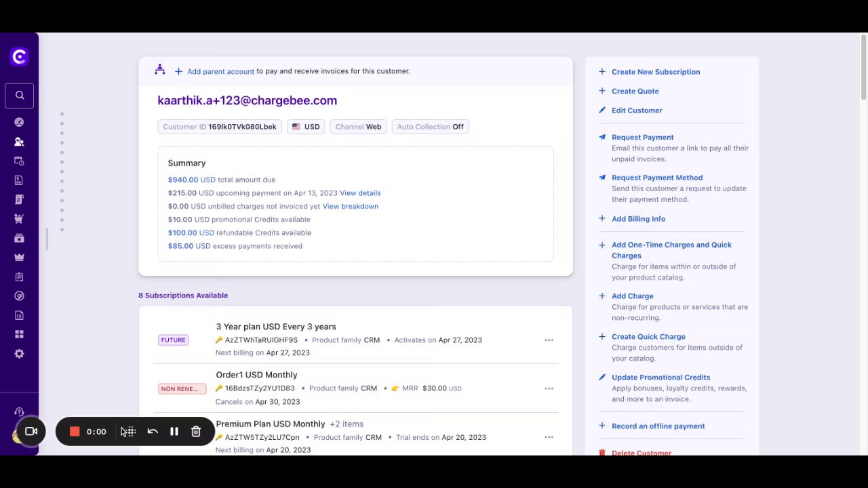This screenshot has width=868, height=488.
Task: Pause the screen recording
Action: [174, 431]
